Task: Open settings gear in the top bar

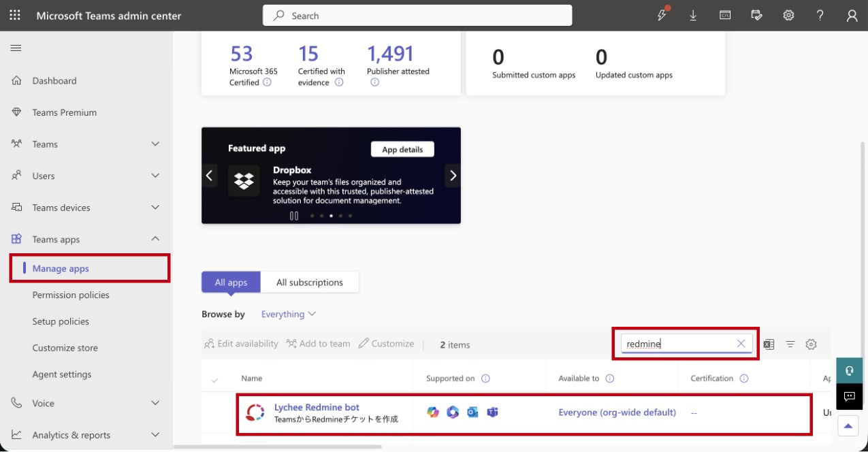Action: [x=788, y=16]
